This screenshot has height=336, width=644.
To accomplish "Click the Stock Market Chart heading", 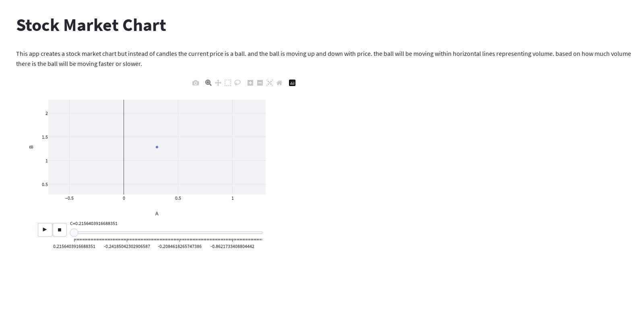I will pos(91,25).
